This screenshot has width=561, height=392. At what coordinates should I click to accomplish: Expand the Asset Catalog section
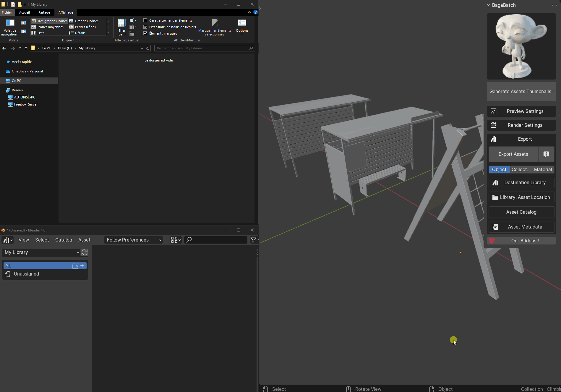click(521, 212)
